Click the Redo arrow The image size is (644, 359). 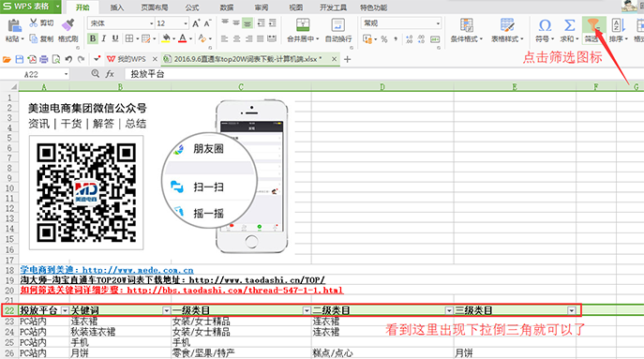tap(81, 60)
